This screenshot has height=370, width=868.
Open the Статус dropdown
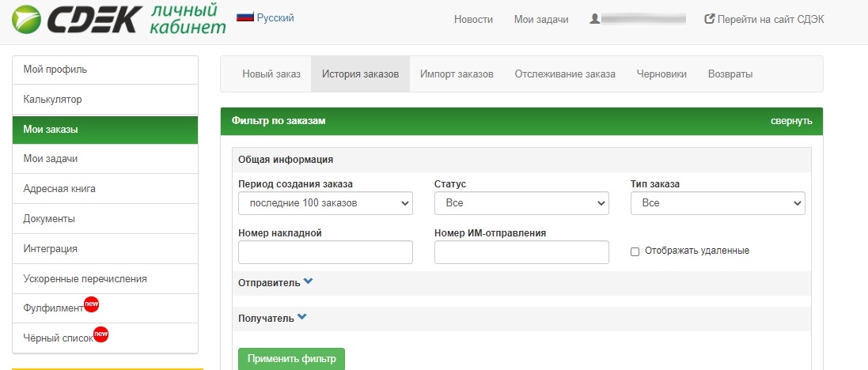point(521,203)
